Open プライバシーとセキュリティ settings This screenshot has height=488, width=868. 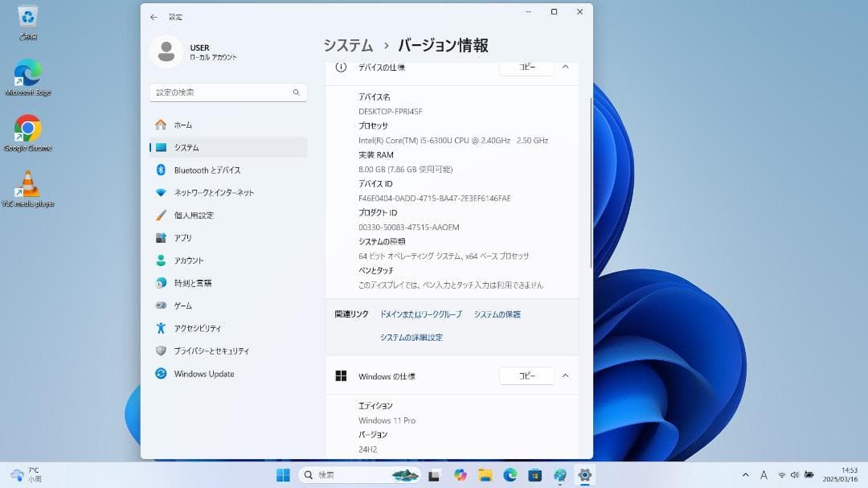click(211, 351)
